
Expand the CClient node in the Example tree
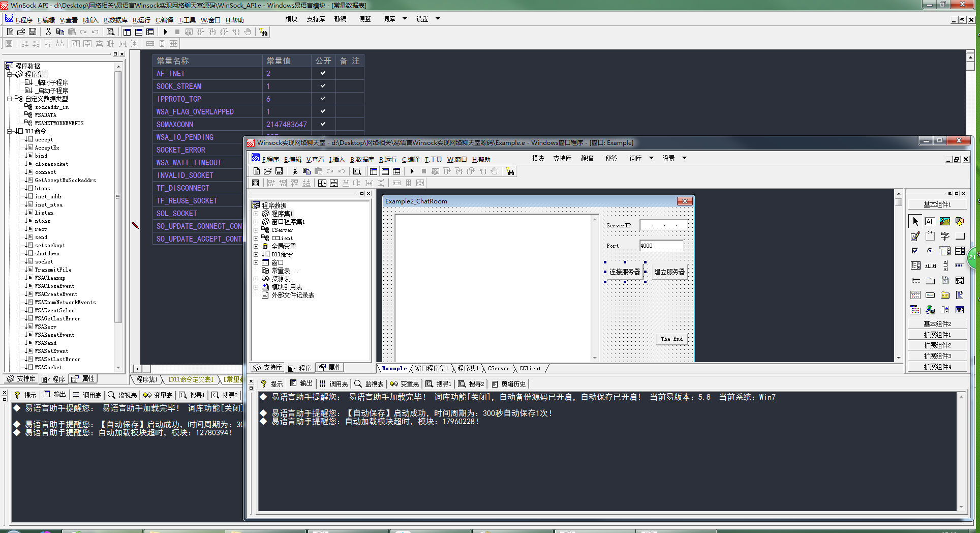pos(256,238)
